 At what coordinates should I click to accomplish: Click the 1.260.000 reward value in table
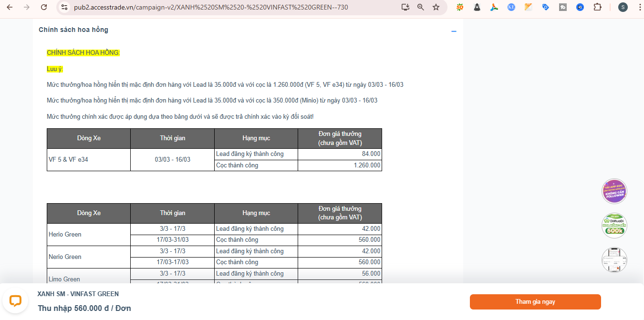click(367, 165)
